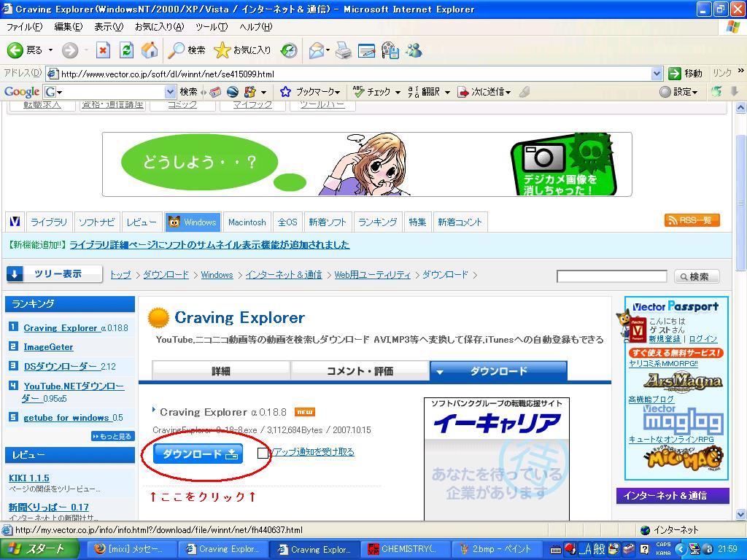The width and height of the screenshot is (747, 560).
Task: Click the Edit page toolbar icon
Action: [366, 50]
